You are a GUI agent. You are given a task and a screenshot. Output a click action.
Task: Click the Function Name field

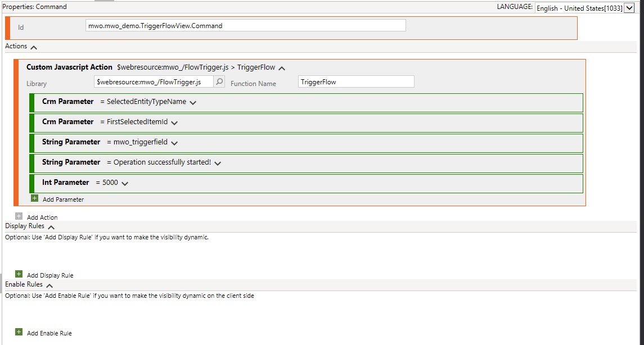[355, 82]
